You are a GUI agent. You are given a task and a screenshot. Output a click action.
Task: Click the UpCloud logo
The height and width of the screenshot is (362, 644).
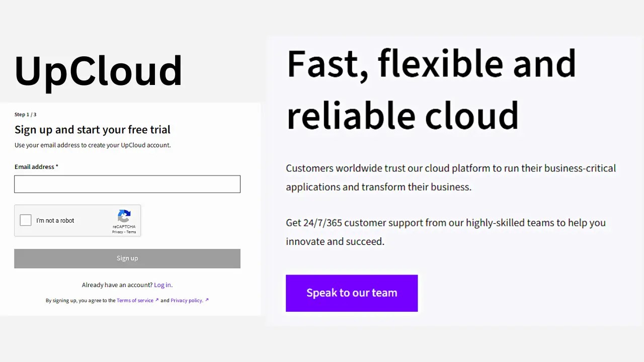99,70
